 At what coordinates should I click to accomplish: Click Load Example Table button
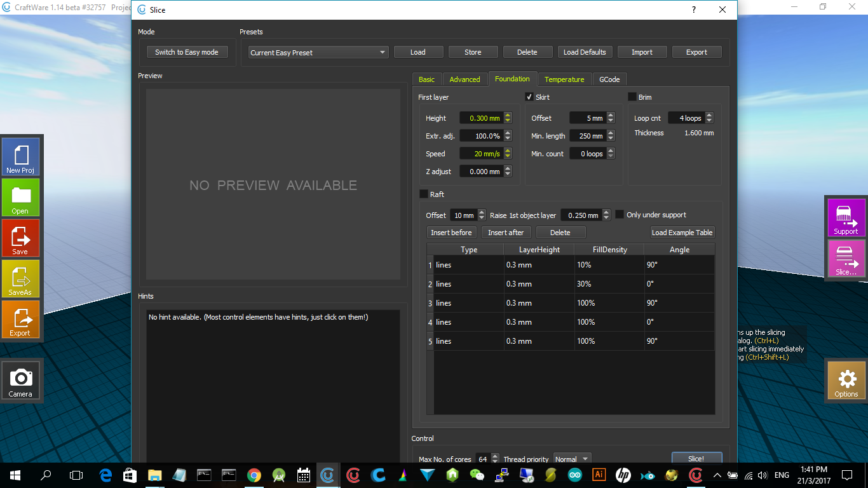[682, 233]
